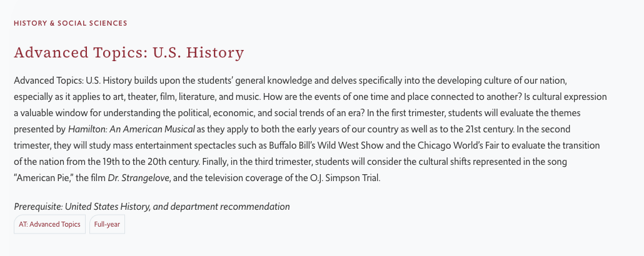Click the phrase "Is cultural expression"
The width and height of the screenshot is (644, 256).
pos(563,97)
